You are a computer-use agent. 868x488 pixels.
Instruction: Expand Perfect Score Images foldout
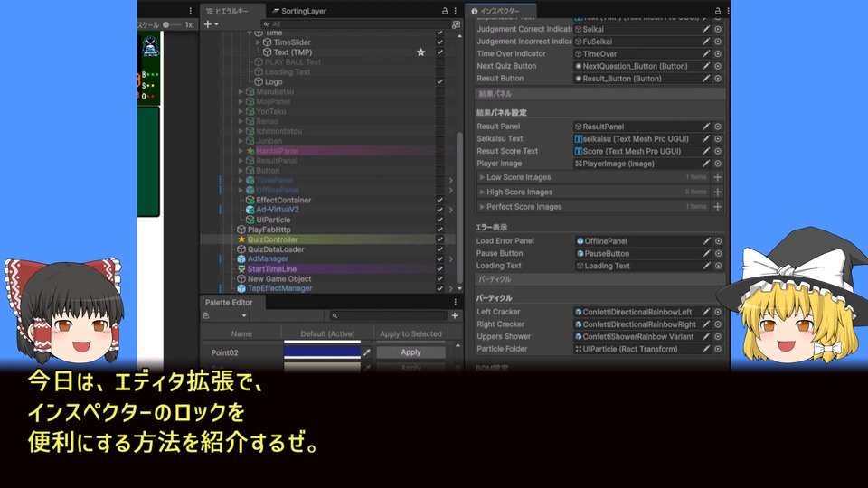pyautogui.click(x=482, y=206)
